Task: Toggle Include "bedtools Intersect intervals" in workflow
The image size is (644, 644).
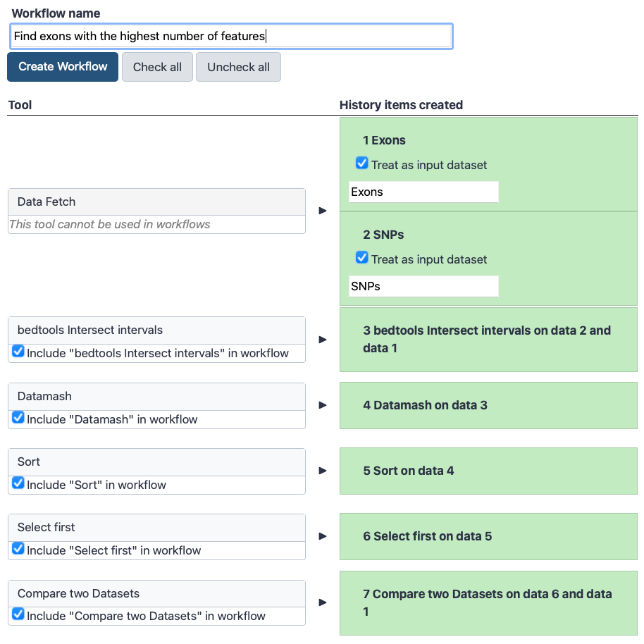Action: 18,351
